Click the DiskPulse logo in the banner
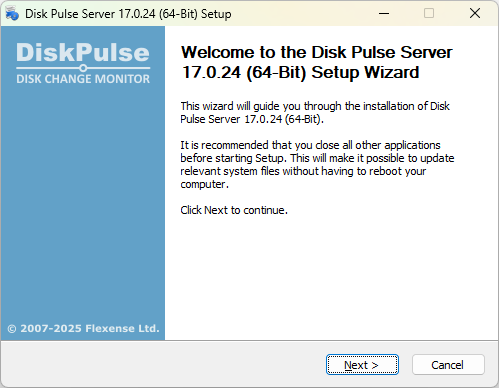 point(83,52)
